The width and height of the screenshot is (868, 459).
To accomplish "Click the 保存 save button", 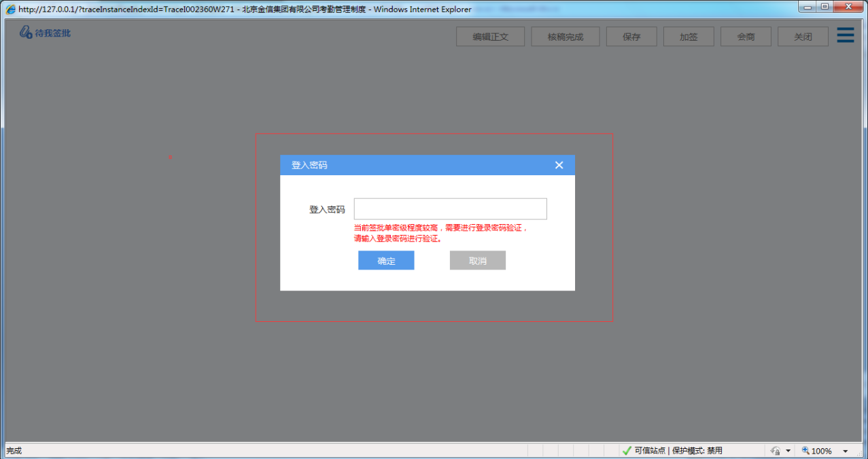I will [631, 36].
